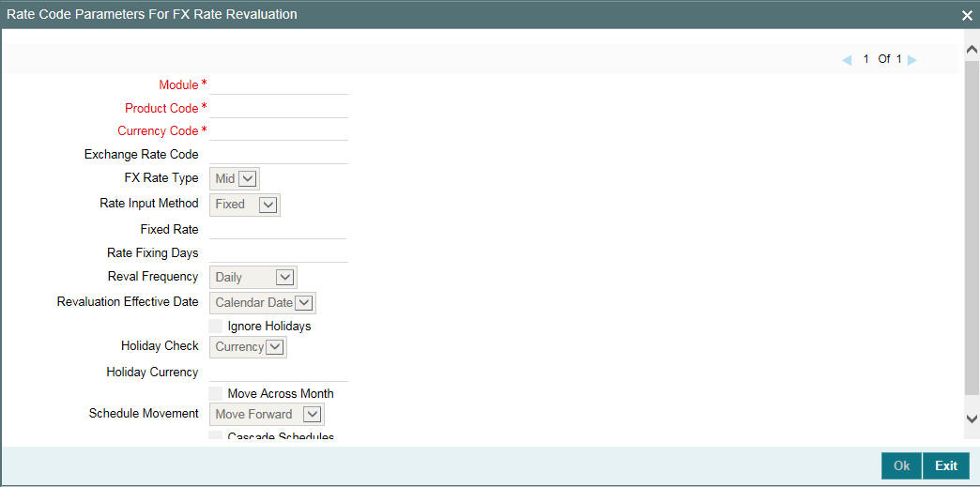Click scroll up arrow of dialog
980x487 pixels.
[972, 50]
